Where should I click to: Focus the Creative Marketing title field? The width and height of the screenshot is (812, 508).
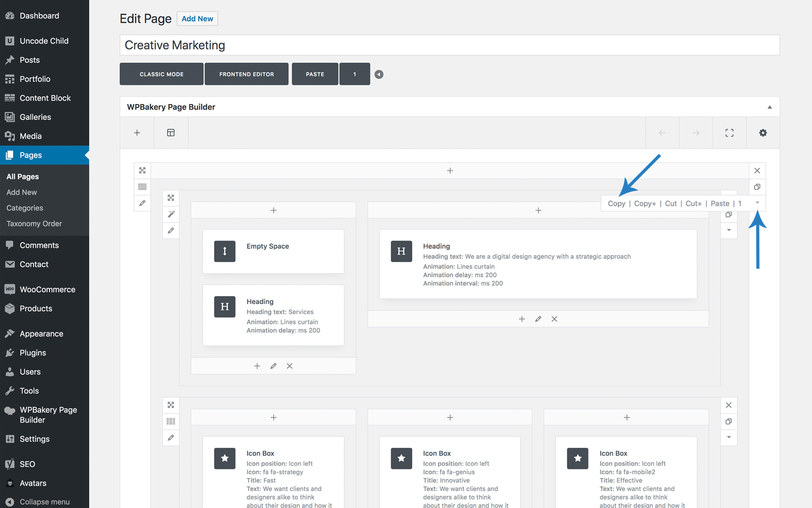(x=449, y=45)
